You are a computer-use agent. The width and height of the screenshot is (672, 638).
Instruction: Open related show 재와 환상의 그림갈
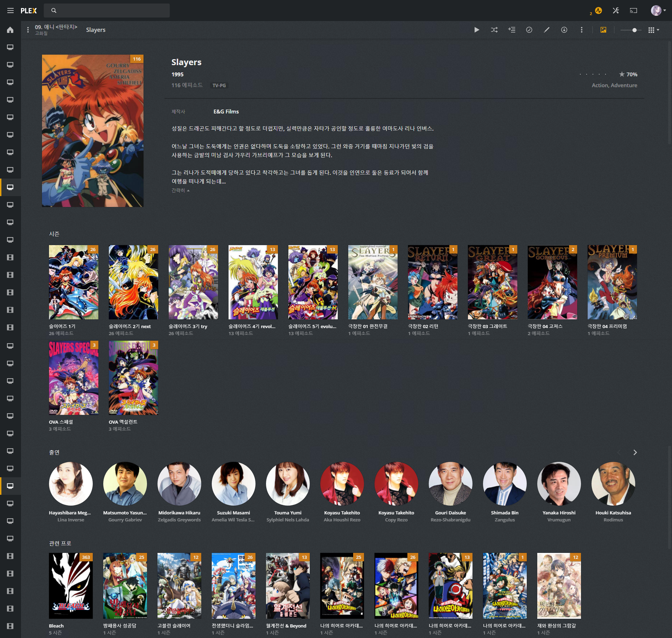[x=559, y=586]
